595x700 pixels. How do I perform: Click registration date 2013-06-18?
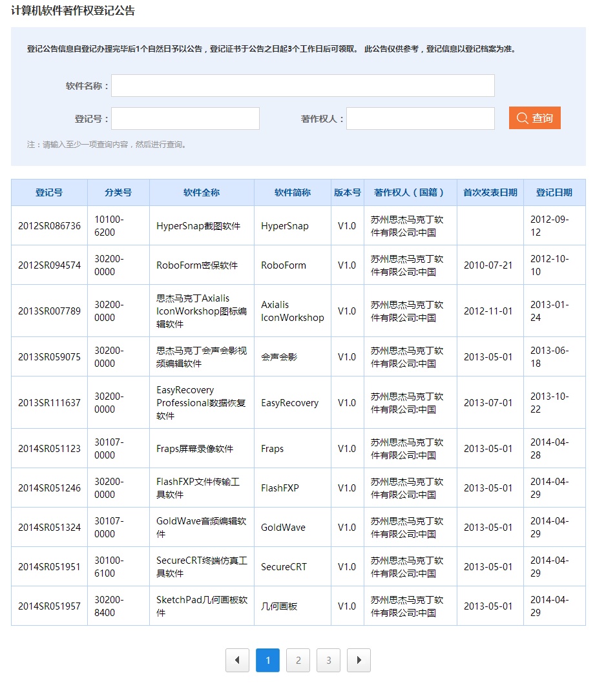pos(549,357)
